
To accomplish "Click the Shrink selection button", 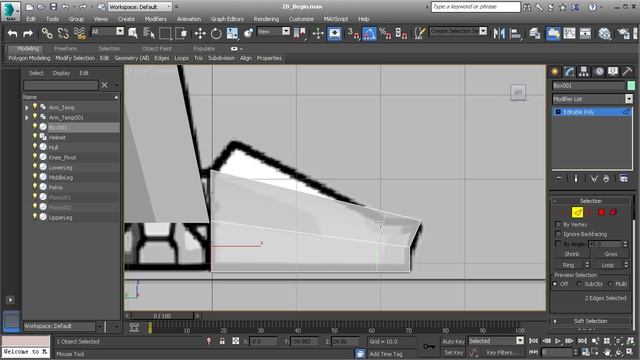I will 572,254.
